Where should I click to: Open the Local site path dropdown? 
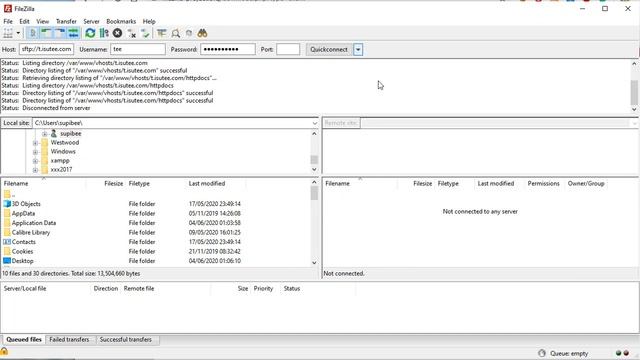tap(315, 123)
